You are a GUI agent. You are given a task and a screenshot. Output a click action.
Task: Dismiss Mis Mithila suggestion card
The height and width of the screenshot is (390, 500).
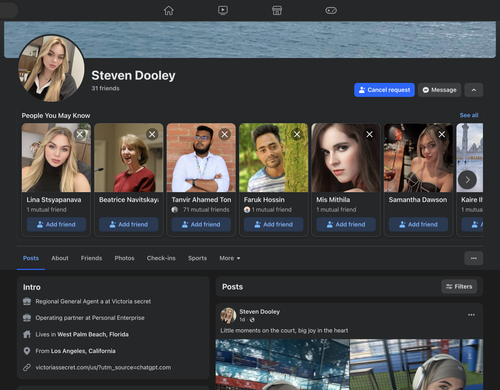[x=369, y=134]
